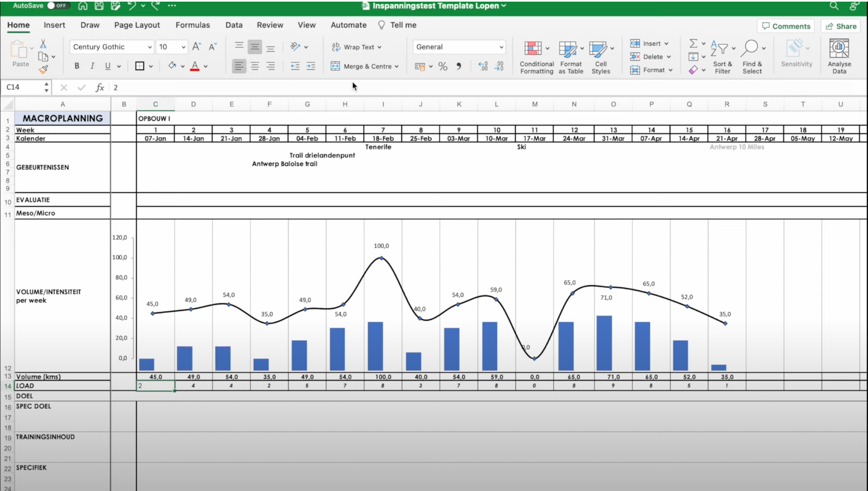
Task: Open the Comments panel
Action: (785, 26)
